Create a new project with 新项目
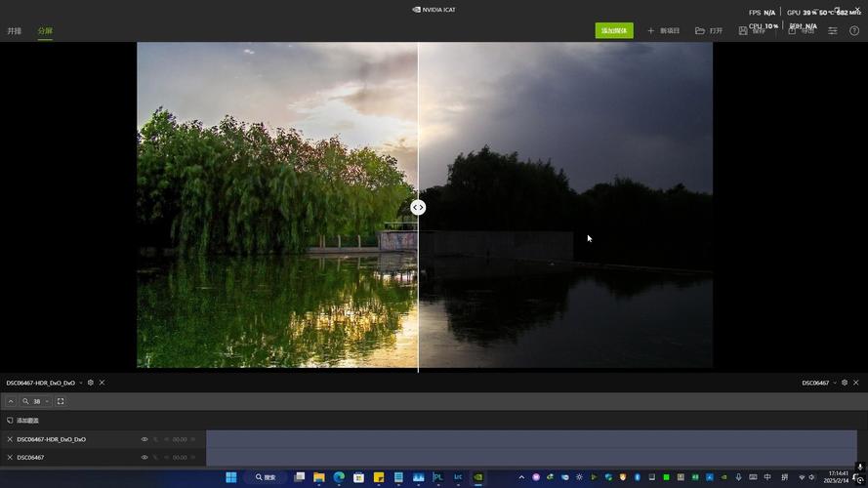Viewport: 868px width, 488px height. (x=663, y=30)
